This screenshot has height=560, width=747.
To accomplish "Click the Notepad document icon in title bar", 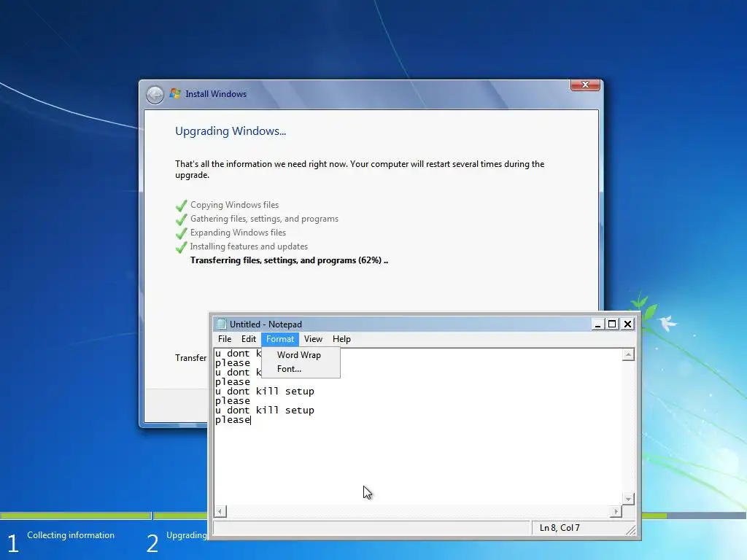I will [x=221, y=324].
